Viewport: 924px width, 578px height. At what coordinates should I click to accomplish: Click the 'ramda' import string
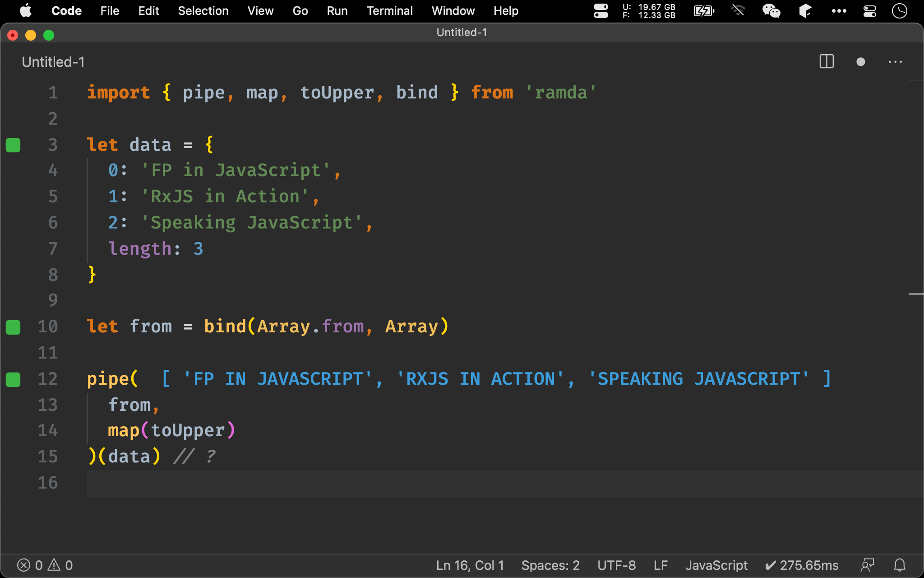(x=560, y=93)
